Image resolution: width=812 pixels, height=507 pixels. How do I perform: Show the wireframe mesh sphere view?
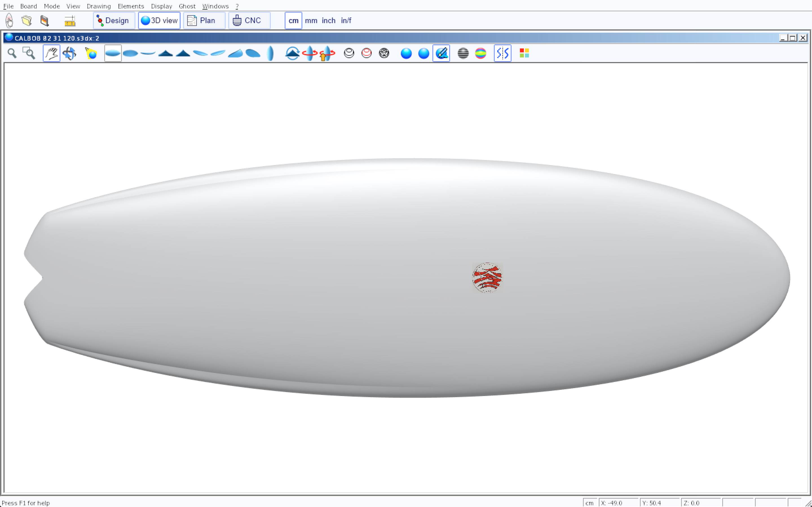[384, 53]
